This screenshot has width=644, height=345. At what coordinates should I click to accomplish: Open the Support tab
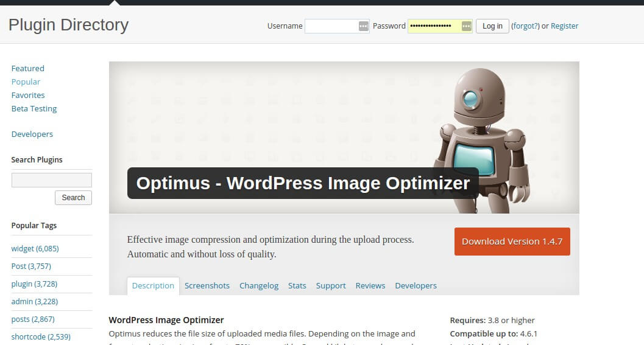tap(331, 286)
